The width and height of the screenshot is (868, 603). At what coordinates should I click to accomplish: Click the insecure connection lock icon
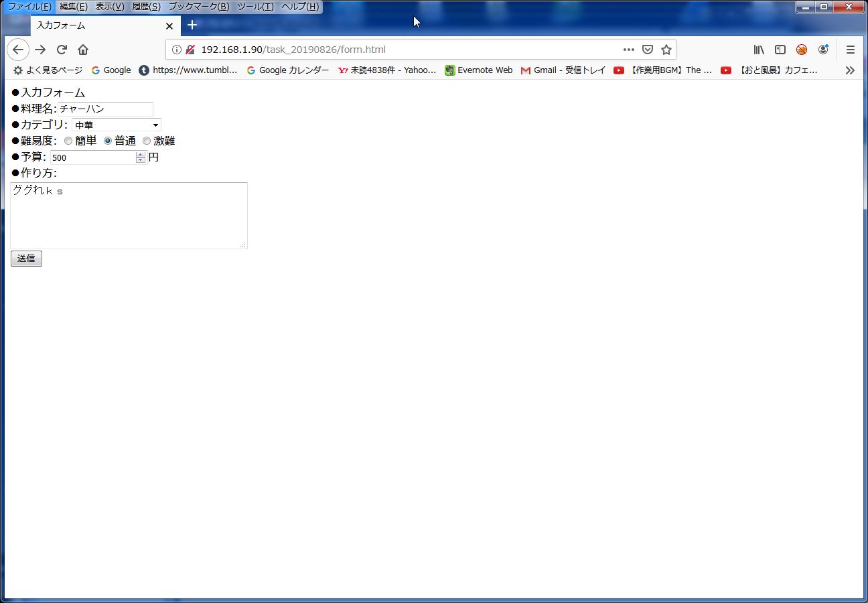(190, 50)
